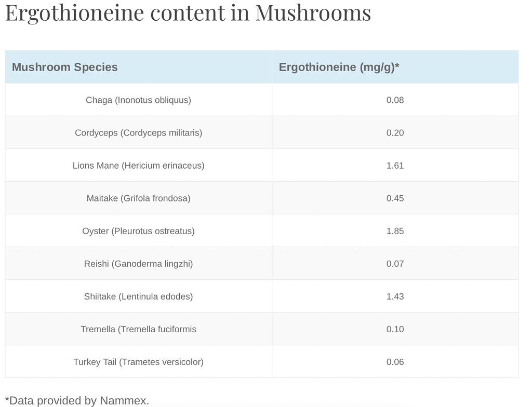Click the 1.61 value for Lions Mane
The height and width of the screenshot is (407, 532).
[x=395, y=166]
